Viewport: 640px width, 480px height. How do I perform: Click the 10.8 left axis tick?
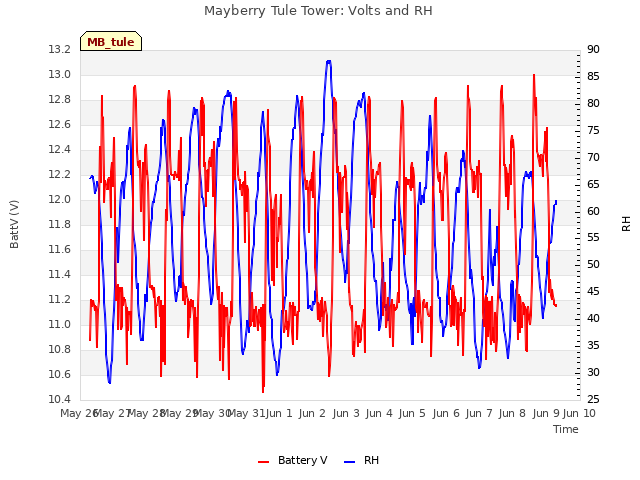tap(60, 349)
